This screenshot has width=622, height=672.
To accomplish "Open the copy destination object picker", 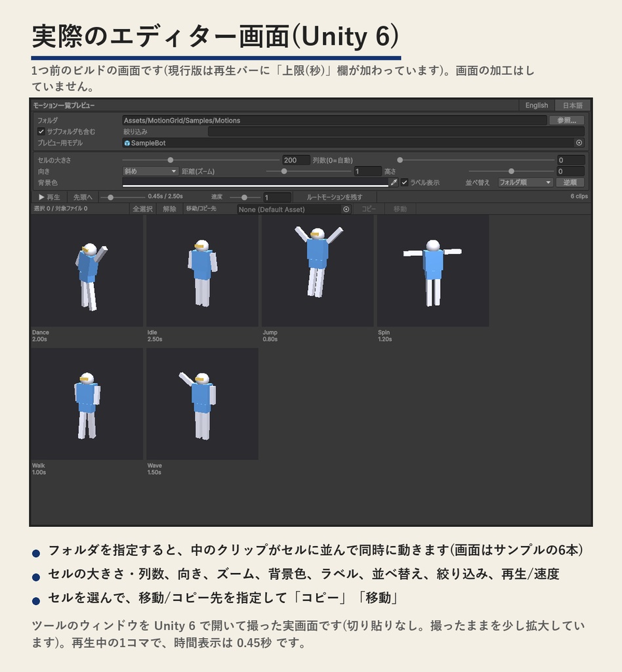I will [x=346, y=209].
